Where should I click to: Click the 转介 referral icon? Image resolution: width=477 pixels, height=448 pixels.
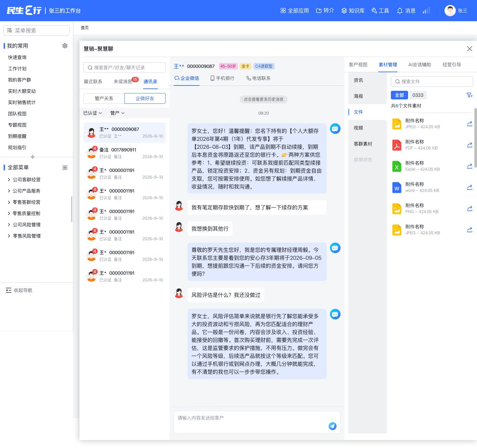pyautogui.click(x=319, y=11)
